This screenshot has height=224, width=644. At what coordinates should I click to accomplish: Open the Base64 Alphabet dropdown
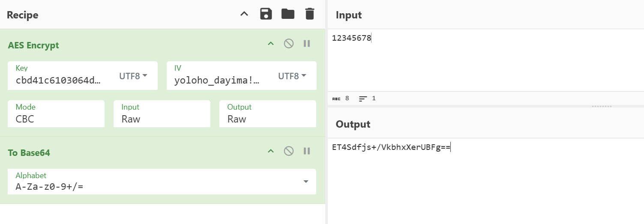point(306,182)
